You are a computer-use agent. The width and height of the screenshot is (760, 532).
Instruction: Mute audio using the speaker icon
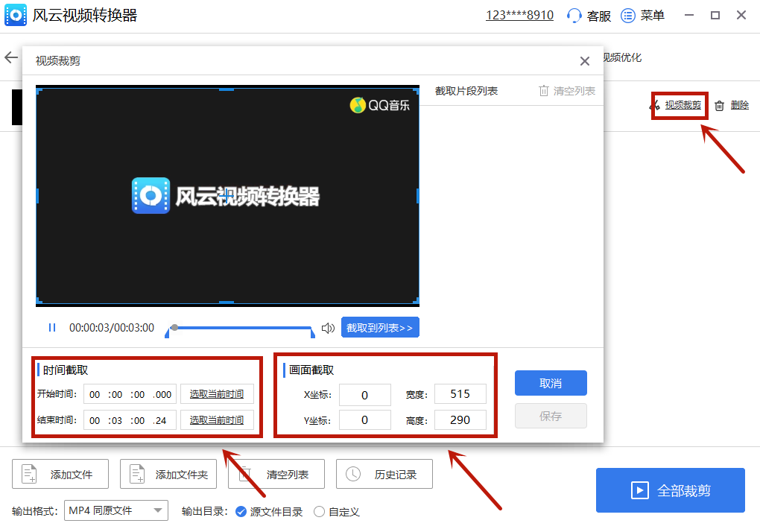(x=328, y=328)
